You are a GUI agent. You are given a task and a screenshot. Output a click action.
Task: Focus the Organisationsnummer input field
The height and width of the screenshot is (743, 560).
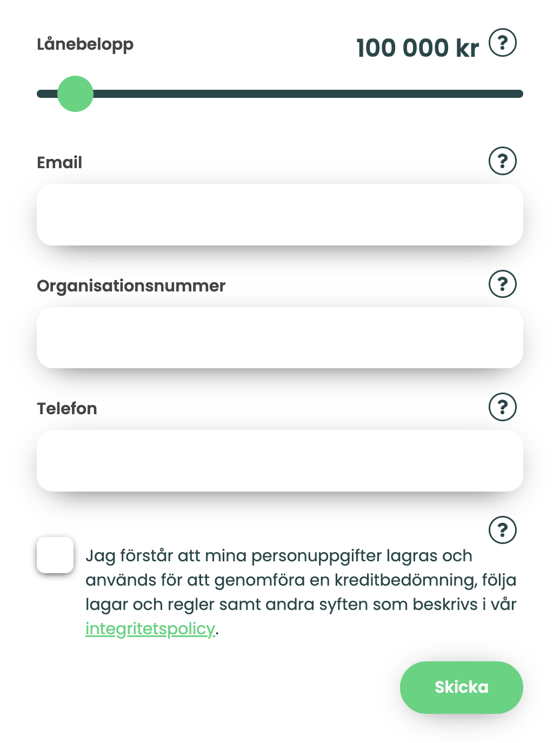tap(280, 338)
